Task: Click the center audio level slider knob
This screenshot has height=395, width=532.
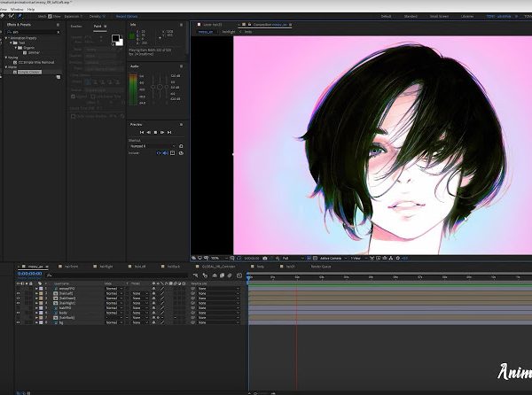Action: 160,87
